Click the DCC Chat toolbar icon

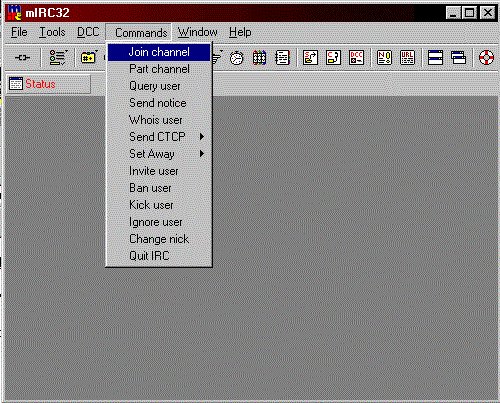click(x=333, y=58)
